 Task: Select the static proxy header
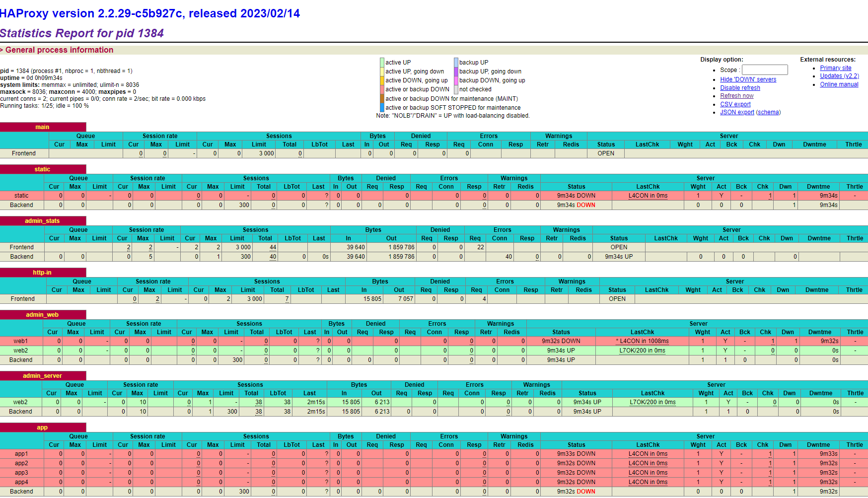[x=43, y=169]
